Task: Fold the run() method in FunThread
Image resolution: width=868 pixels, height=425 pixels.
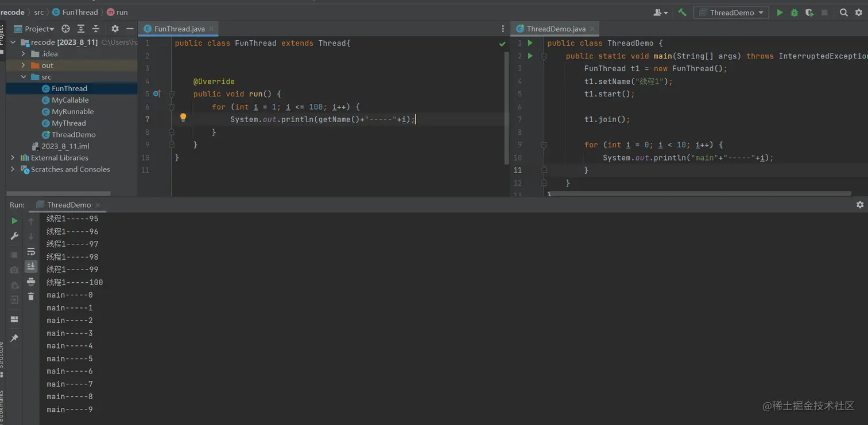Action: (x=172, y=94)
